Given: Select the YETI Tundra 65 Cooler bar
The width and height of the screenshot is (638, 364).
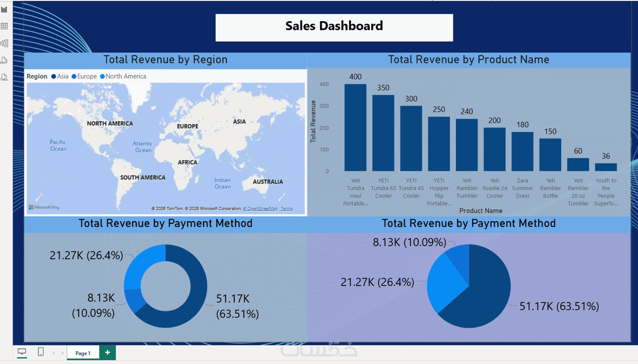Looking at the screenshot, I should [x=383, y=133].
